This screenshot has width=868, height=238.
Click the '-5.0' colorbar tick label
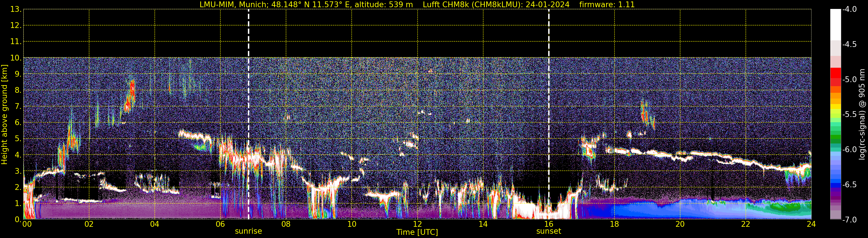850,80
